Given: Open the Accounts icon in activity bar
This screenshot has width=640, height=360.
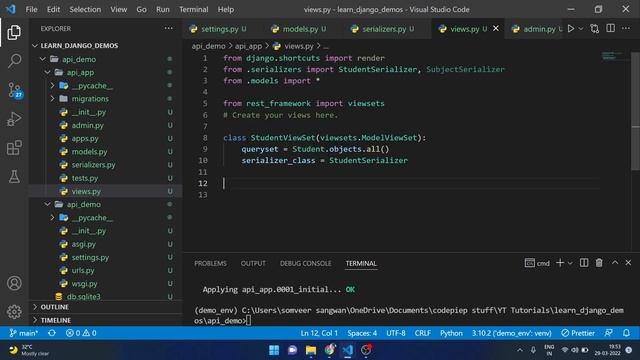Looking at the screenshot, I should tap(14, 283).
